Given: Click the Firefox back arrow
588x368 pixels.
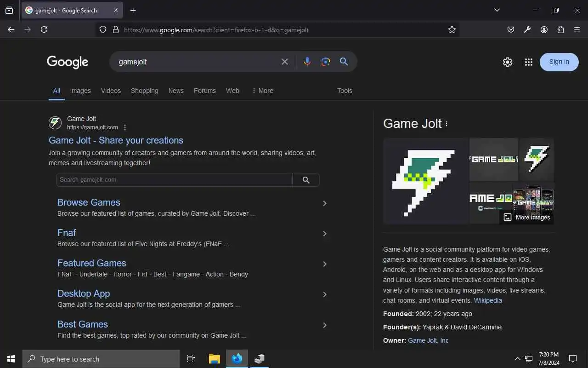Looking at the screenshot, I should pos(11,29).
